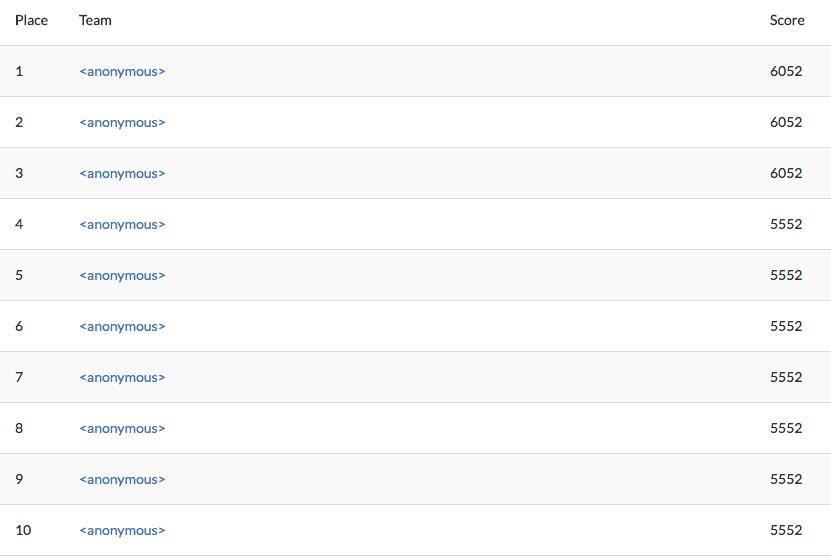
Task: Select the place number 7 cell
Action: pos(19,377)
